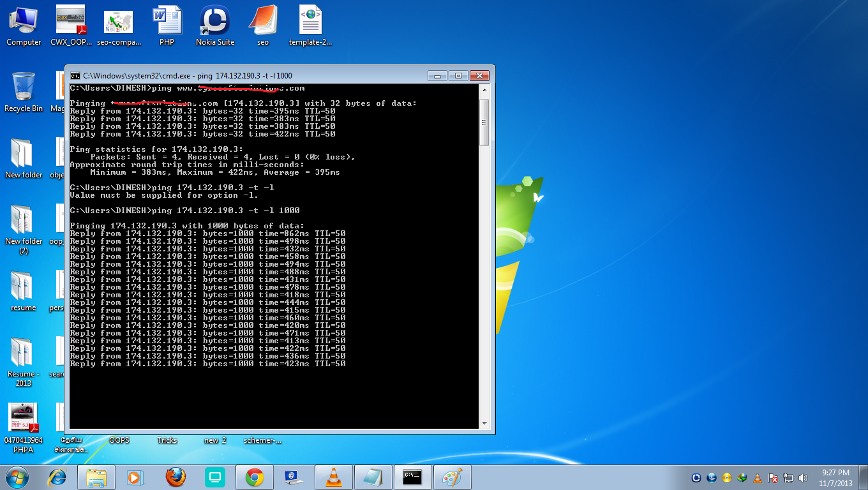The height and width of the screenshot is (490, 868).
Task: Click the cmd window scroll down arrow
Action: 484,423
